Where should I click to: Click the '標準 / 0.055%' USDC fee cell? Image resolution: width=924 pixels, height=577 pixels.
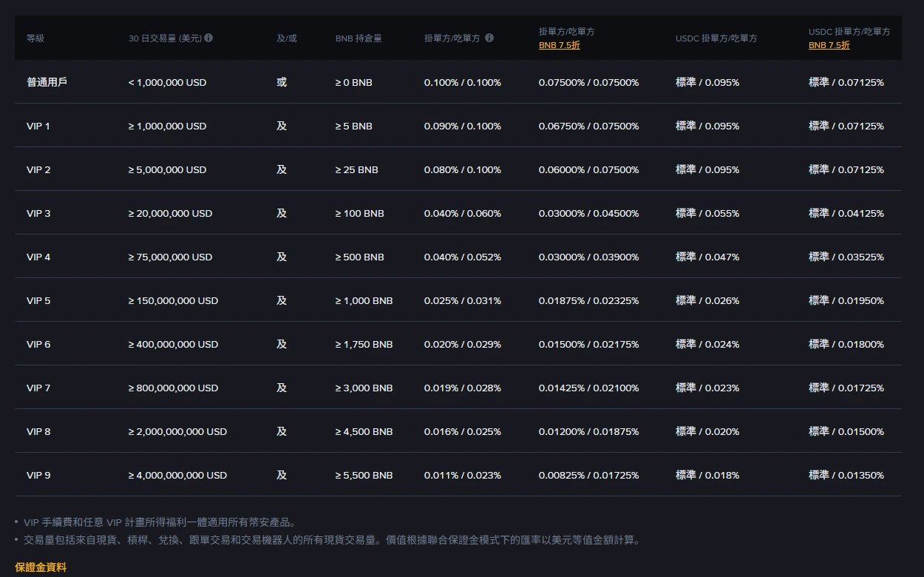707,213
